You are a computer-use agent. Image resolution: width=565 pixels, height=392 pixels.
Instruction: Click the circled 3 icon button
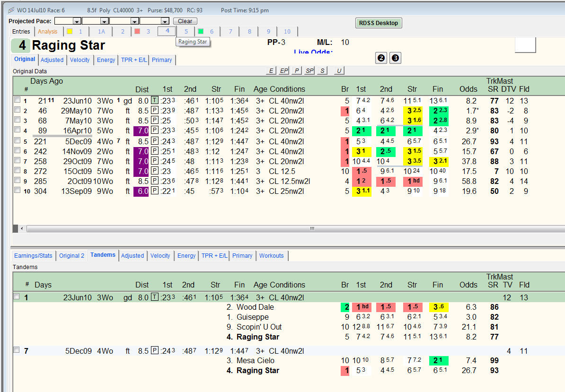pos(395,58)
